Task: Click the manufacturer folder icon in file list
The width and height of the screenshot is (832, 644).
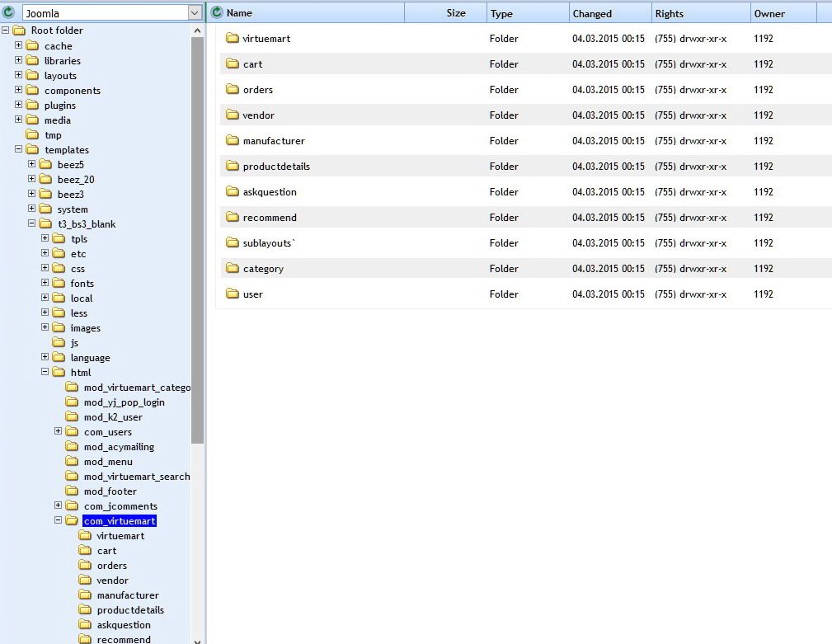Action: point(233,140)
